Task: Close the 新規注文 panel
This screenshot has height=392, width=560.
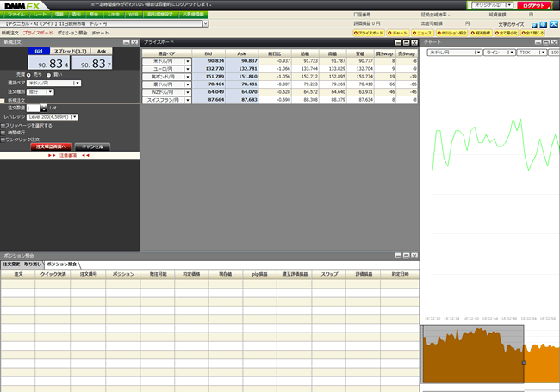Action: point(134,42)
